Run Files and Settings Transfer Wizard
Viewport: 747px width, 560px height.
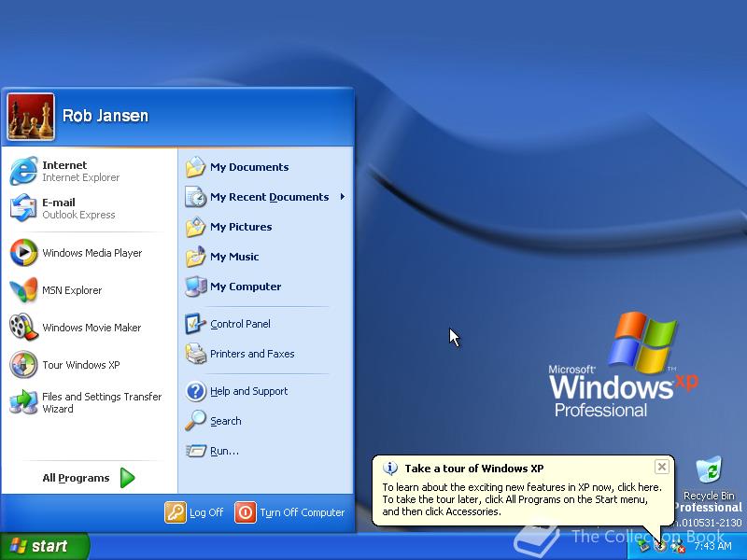(89, 402)
